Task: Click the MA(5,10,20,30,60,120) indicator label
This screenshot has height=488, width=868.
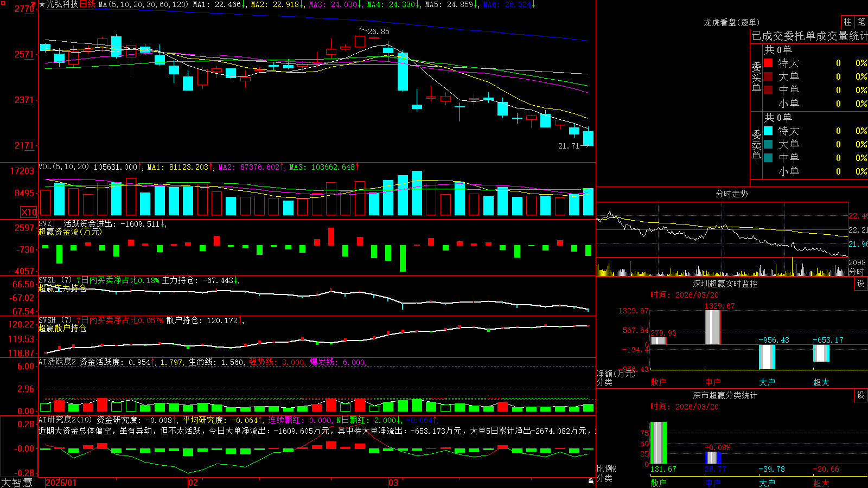Action: (x=143, y=4)
